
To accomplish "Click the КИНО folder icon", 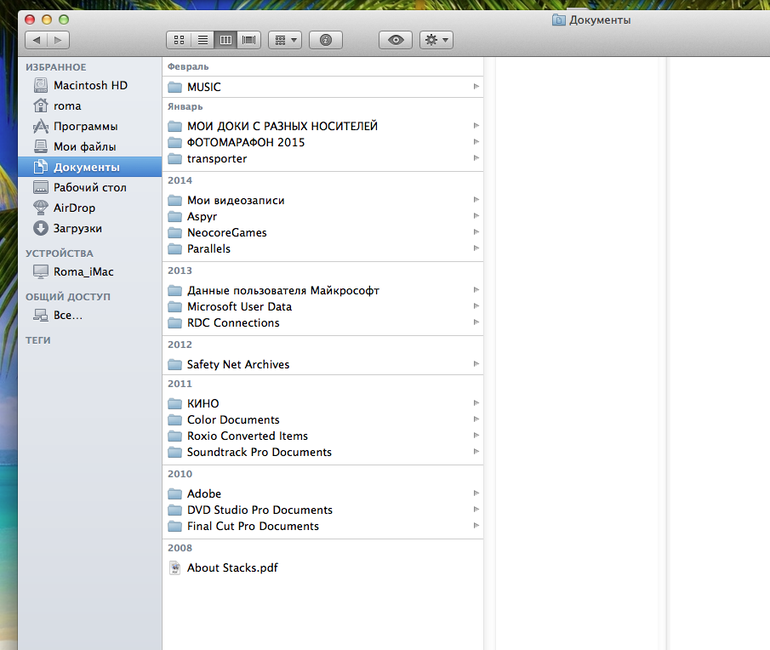I will click(x=175, y=404).
